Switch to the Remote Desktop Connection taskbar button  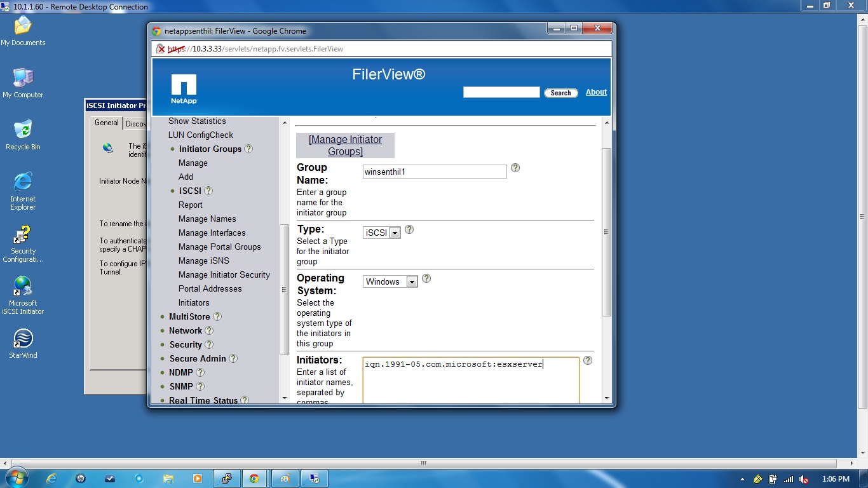[315, 478]
